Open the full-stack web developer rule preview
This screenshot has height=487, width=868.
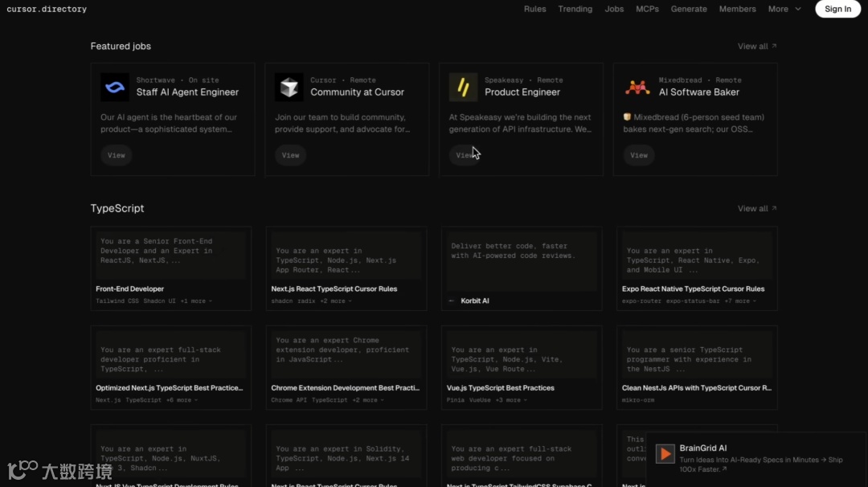pos(522,456)
